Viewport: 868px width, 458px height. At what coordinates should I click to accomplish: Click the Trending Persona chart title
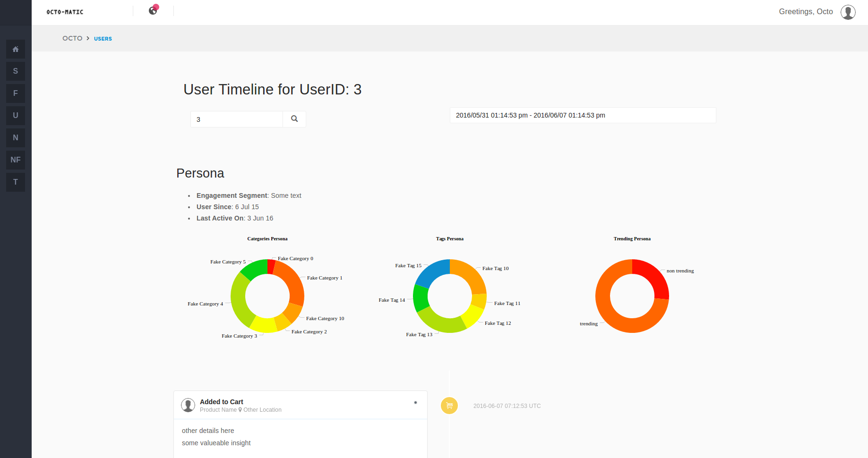coord(632,239)
